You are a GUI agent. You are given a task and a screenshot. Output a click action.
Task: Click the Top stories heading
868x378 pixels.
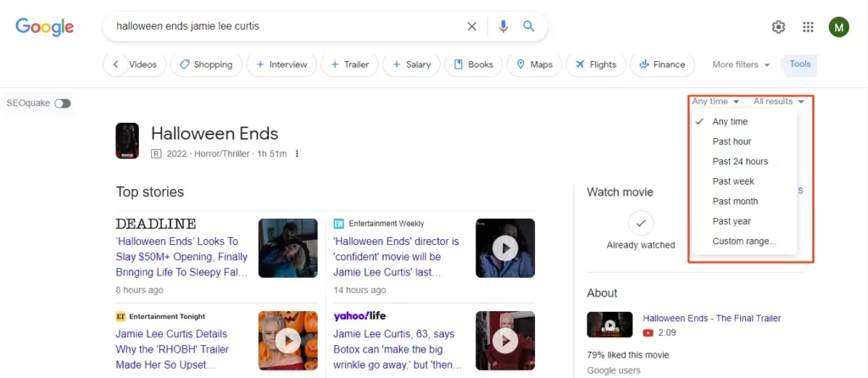pyautogui.click(x=150, y=192)
